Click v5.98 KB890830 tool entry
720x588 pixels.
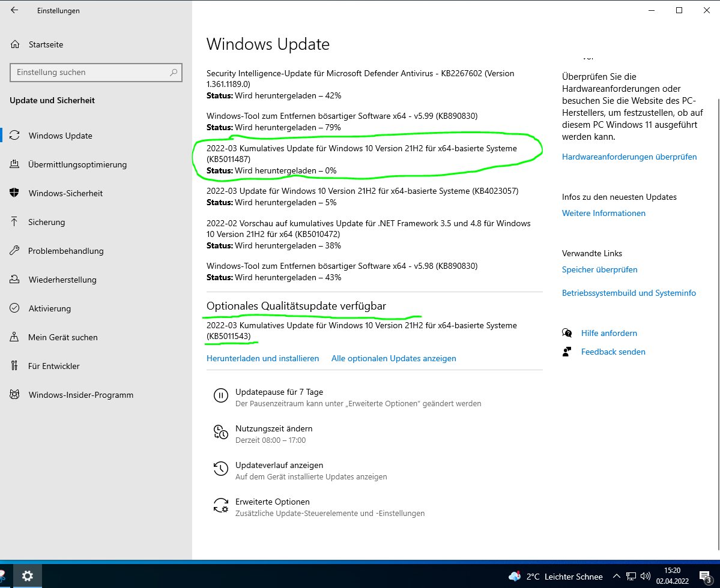click(342, 266)
